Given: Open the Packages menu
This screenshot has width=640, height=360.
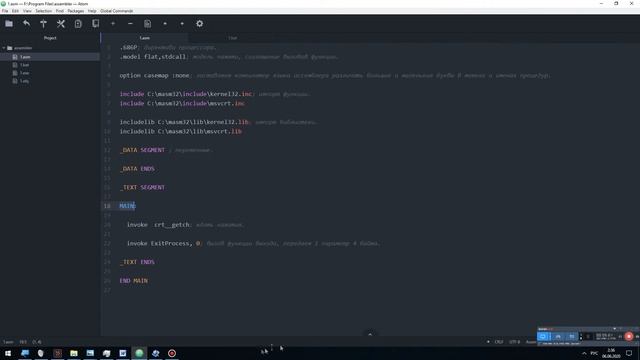Looking at the screenshot, I should click(76, 11).
